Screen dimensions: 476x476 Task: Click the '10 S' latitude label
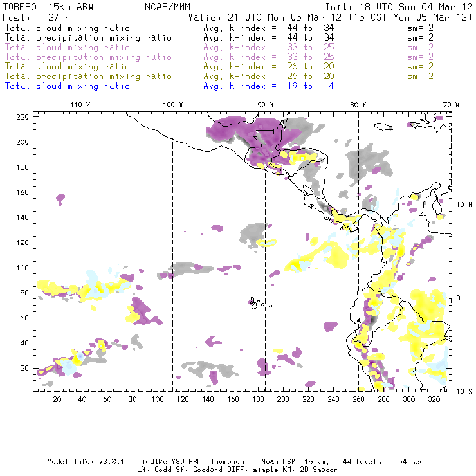tap(464, 392)
